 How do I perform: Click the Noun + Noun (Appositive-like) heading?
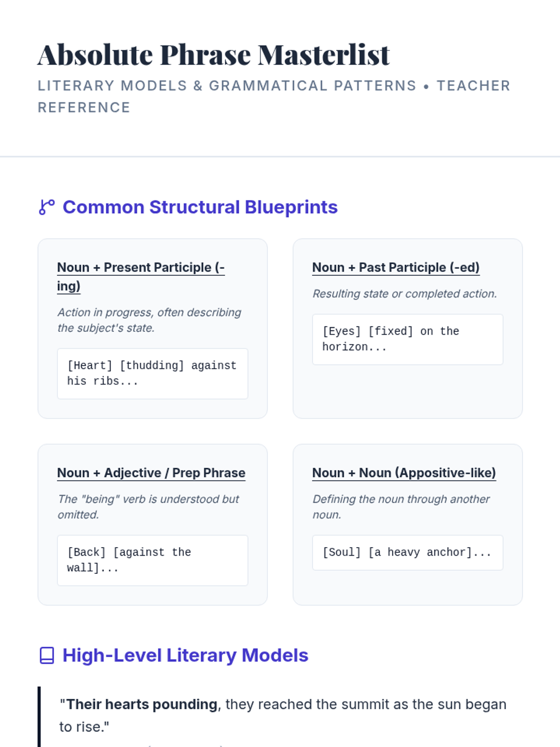tap(404, 473)
